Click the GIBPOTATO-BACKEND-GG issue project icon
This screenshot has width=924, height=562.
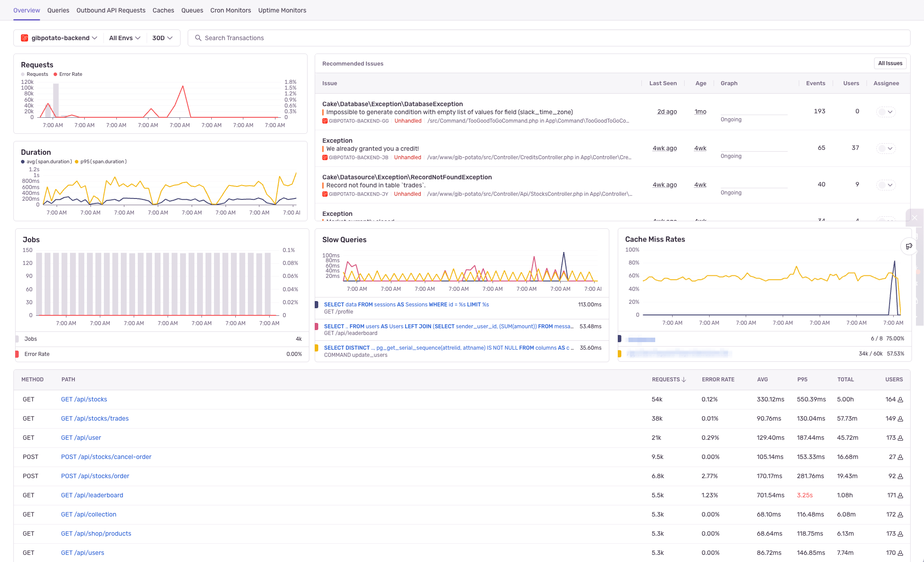(325, 121)
